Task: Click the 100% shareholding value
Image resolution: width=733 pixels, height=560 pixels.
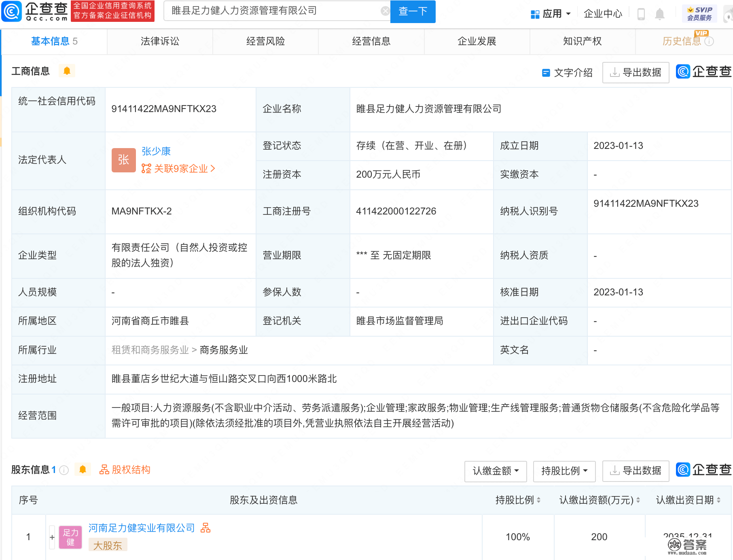Action: 518,537
